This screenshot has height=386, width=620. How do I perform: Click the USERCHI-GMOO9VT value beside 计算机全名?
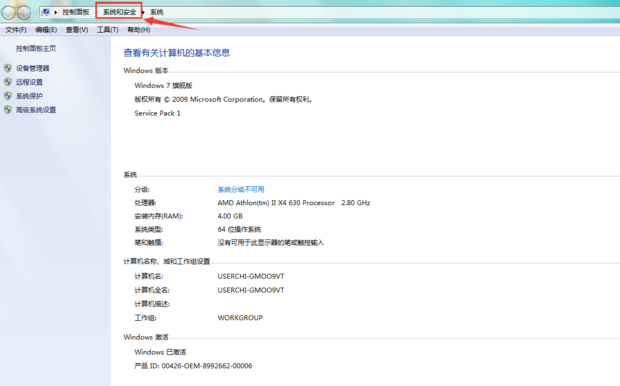251,290
